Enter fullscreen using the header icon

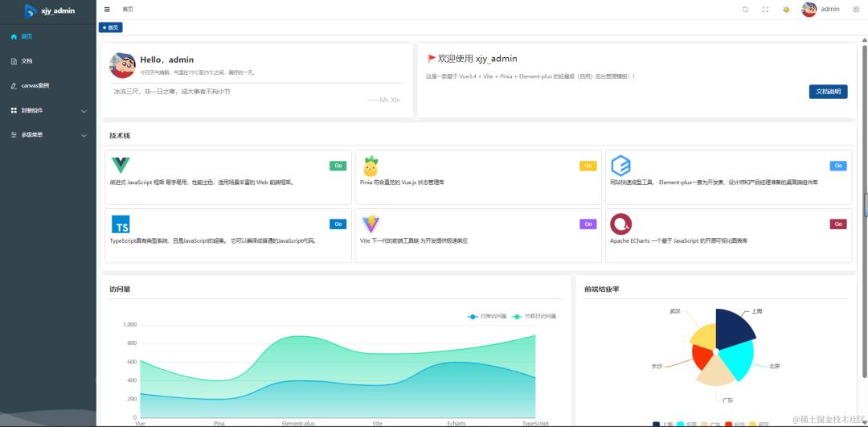tap(765, 10)
